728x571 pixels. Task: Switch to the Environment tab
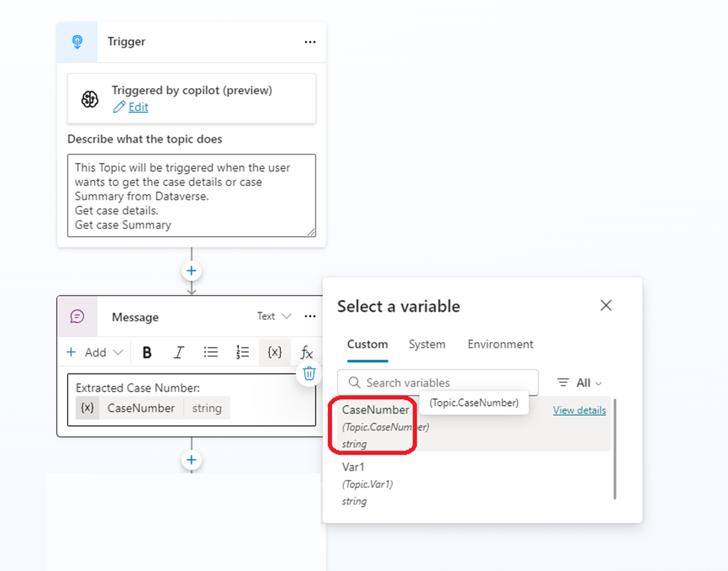click(x=500, y=345)
